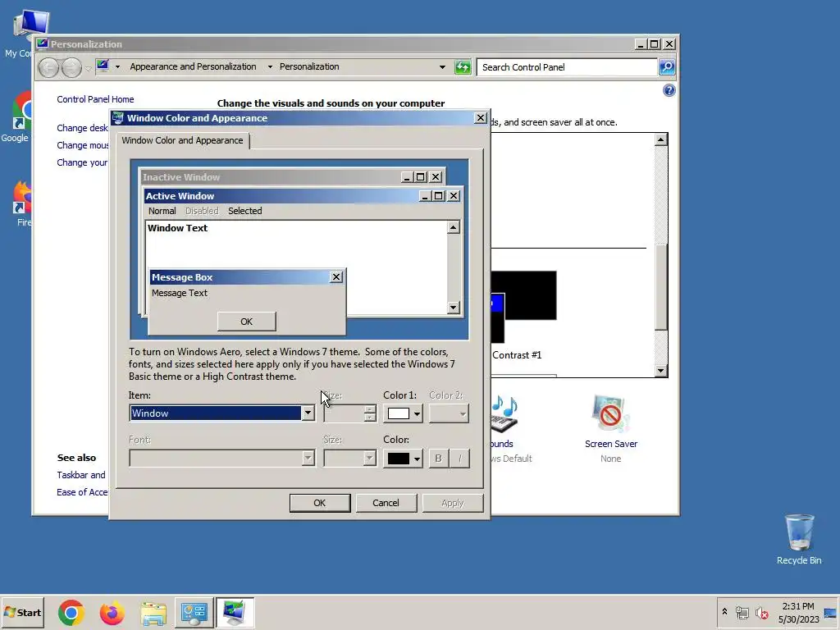Open the Start menu
Screen dimensions: 840x630
pyautogui.click(x=22, y=612)
